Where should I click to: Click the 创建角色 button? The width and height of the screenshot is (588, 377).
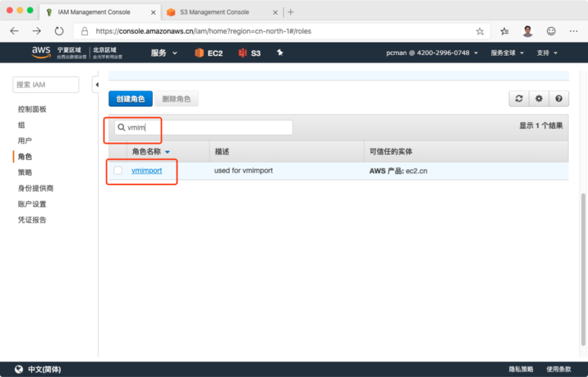point(130,99)
